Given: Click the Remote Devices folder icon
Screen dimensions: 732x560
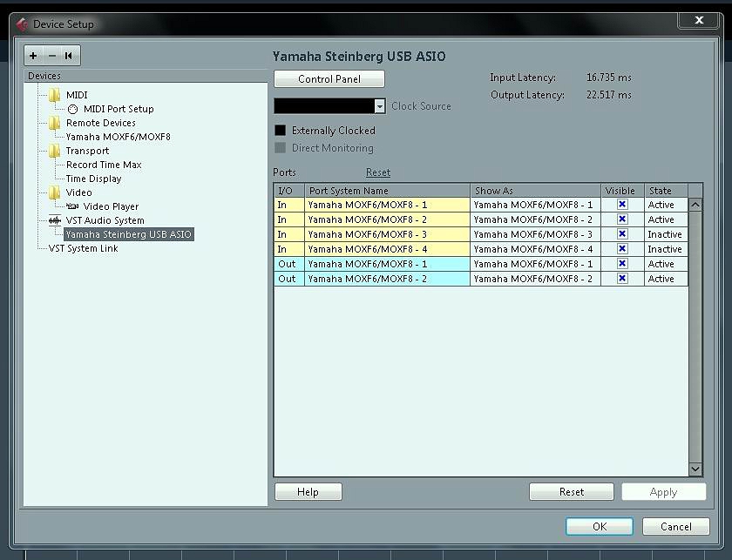Looking at the screenshot, I should click(x=55, y=123).
